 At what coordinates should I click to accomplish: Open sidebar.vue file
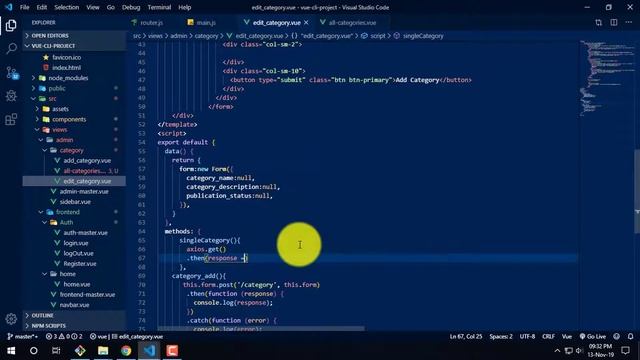75,202
